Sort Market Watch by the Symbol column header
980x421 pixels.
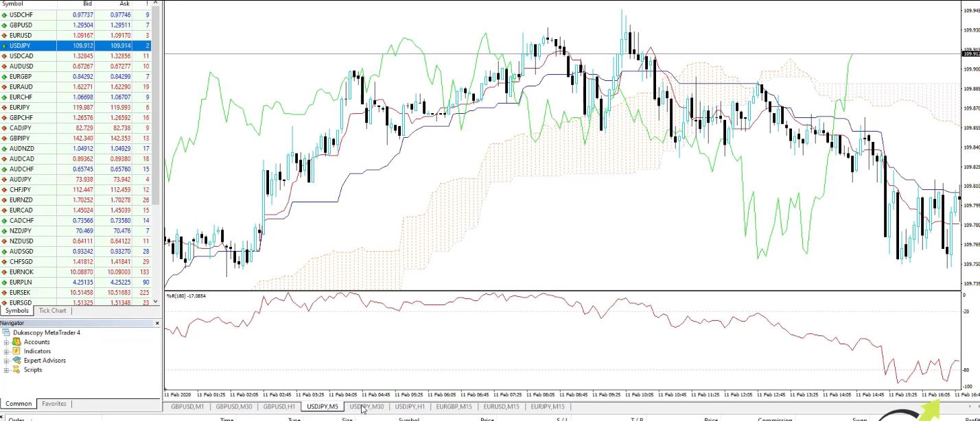12,4
